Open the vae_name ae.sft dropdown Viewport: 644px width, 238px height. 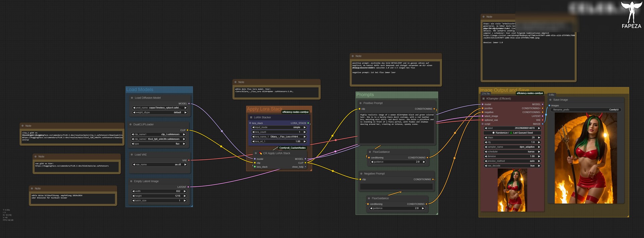tap(160, 165)
